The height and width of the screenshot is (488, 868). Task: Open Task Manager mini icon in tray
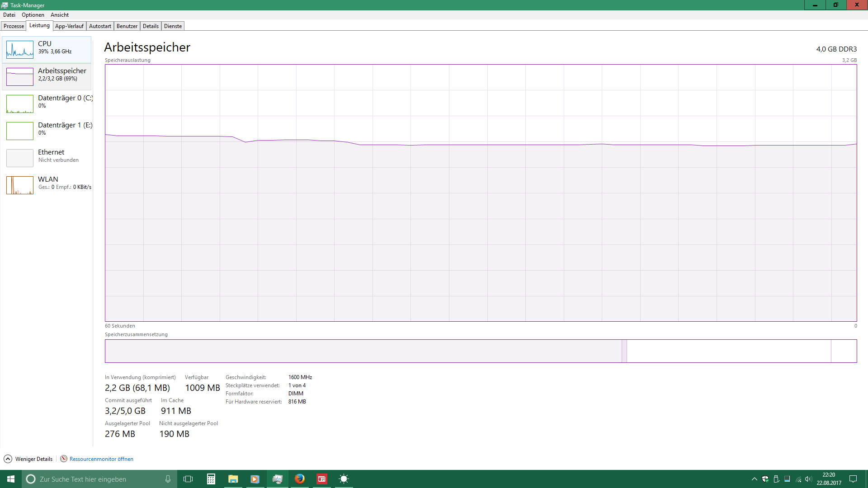click(x=787, y=479)
